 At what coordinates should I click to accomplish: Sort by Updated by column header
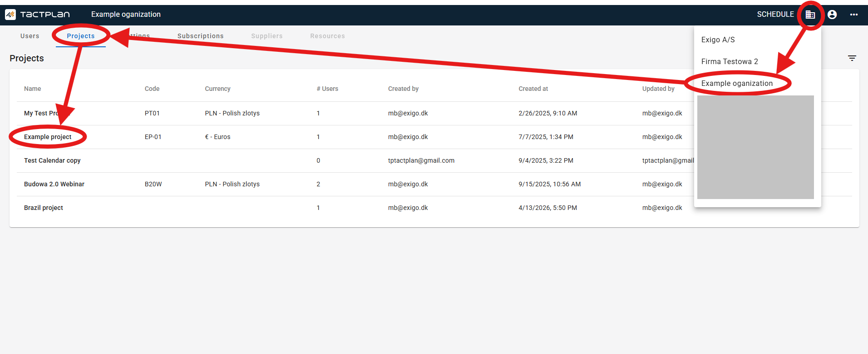click(658, 89)
